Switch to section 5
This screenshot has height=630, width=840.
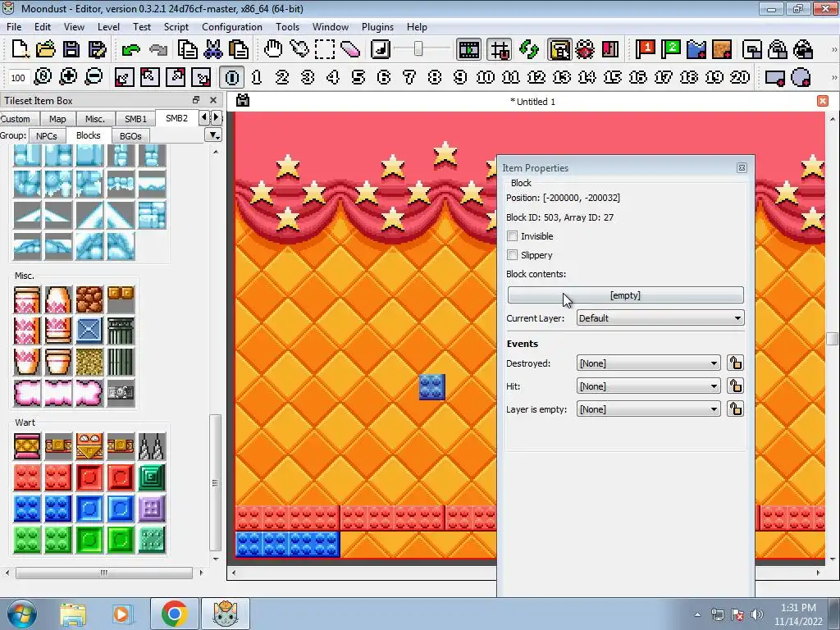click(358, 77)
